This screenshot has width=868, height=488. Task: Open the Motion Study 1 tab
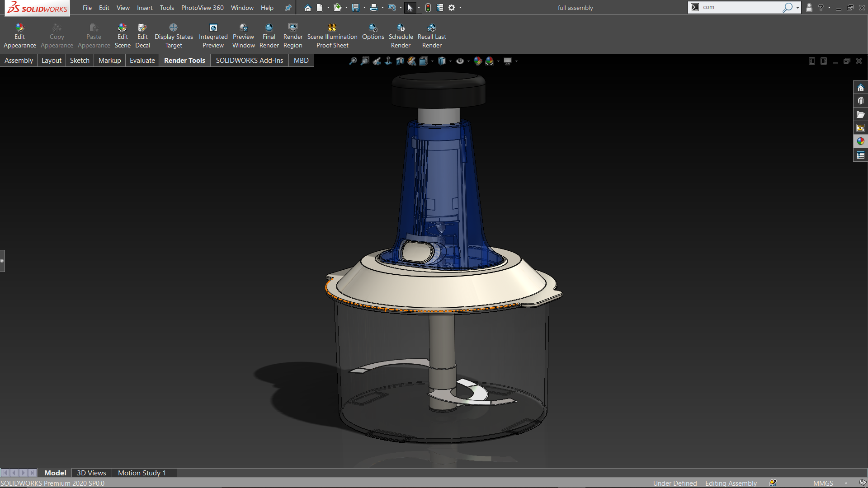[x=142, y=473]
